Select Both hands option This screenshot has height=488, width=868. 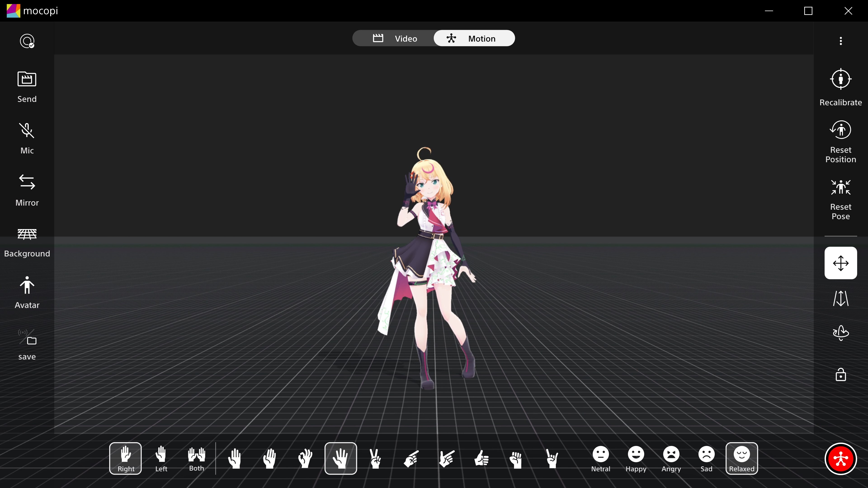click(x=196, y=458)
